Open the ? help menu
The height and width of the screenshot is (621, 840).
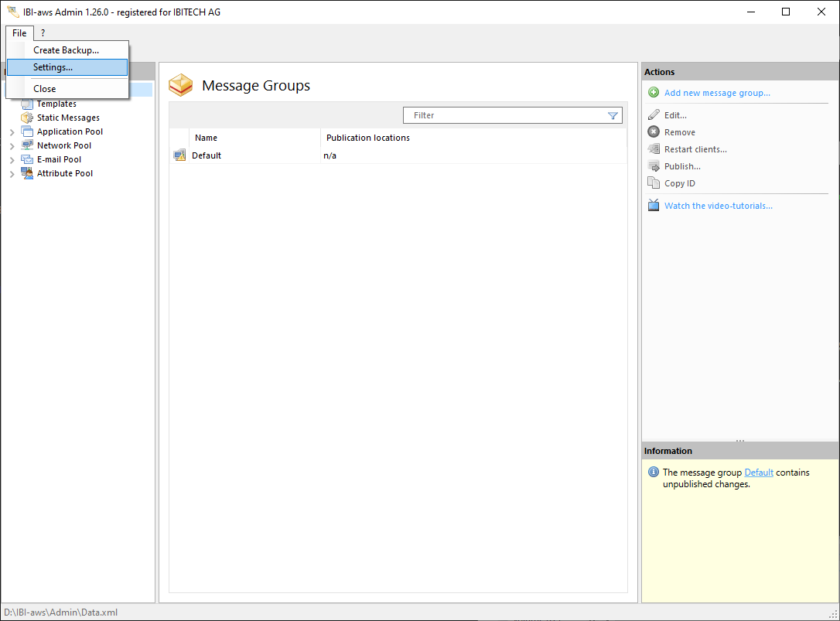(43, 33)
